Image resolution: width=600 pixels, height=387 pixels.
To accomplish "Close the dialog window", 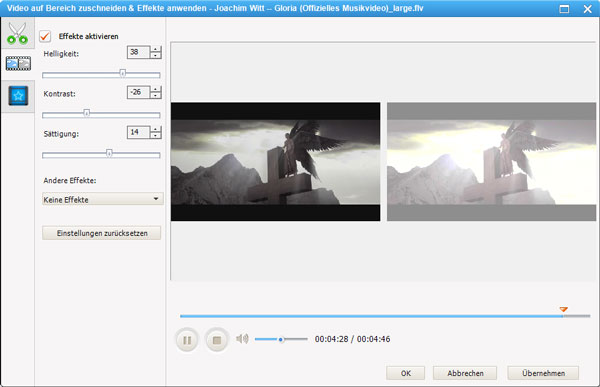I will pos(587,9).
